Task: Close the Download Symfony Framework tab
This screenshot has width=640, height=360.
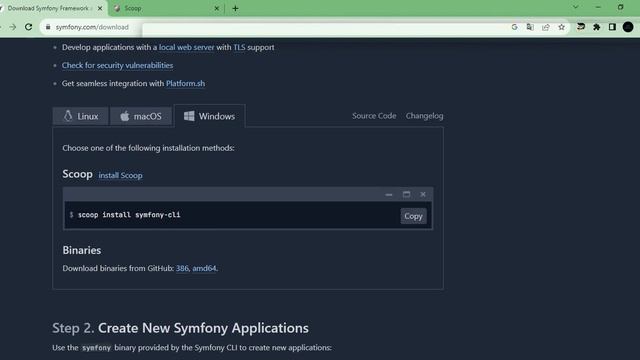Action: (100, 8)
